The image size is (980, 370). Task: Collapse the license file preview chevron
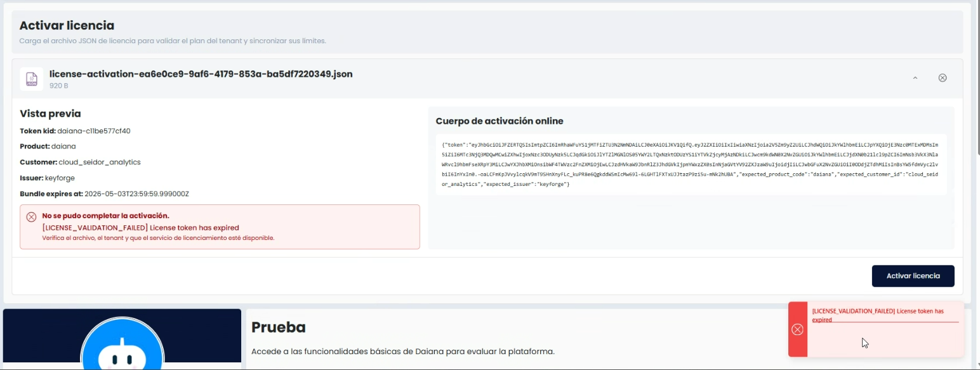[915, 78]
